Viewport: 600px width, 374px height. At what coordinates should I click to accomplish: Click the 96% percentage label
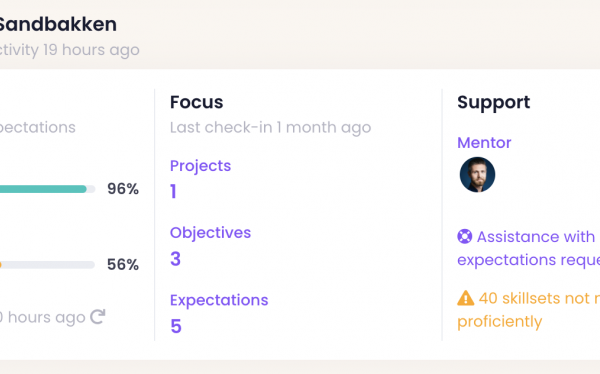pyautogui.click(x=123, y=189)
